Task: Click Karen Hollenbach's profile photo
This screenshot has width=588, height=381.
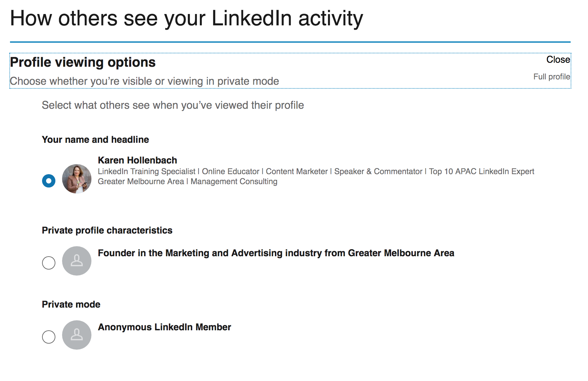Action: coord(77,179)
